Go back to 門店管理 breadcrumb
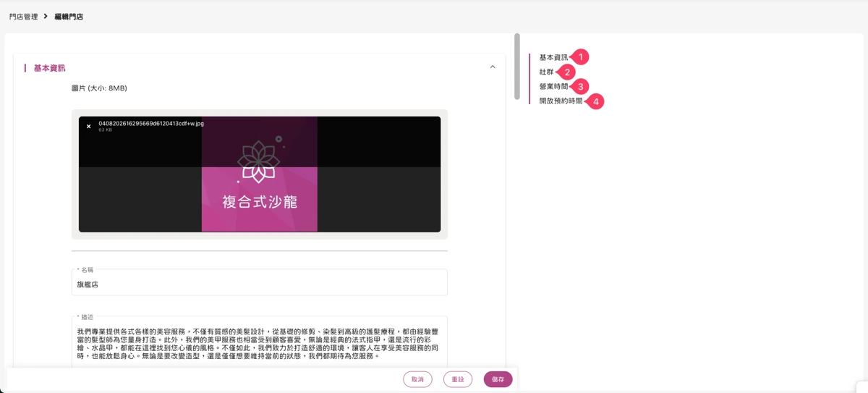The image size is (868, 393). pos(23,16)
